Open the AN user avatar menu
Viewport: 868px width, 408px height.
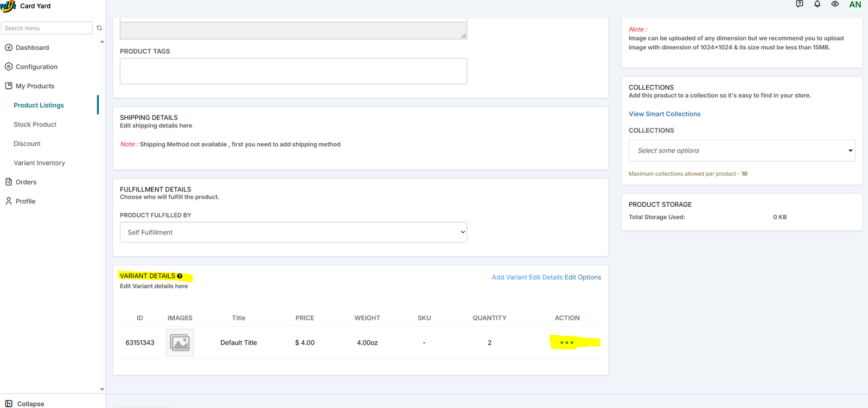click(855, 5)
